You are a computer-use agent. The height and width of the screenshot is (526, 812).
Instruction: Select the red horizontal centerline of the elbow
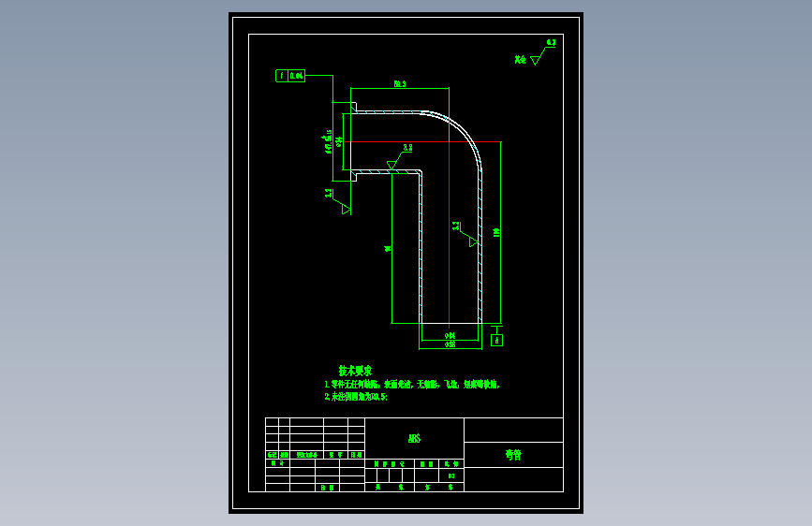pyautogui.click(x=422, y=141)
